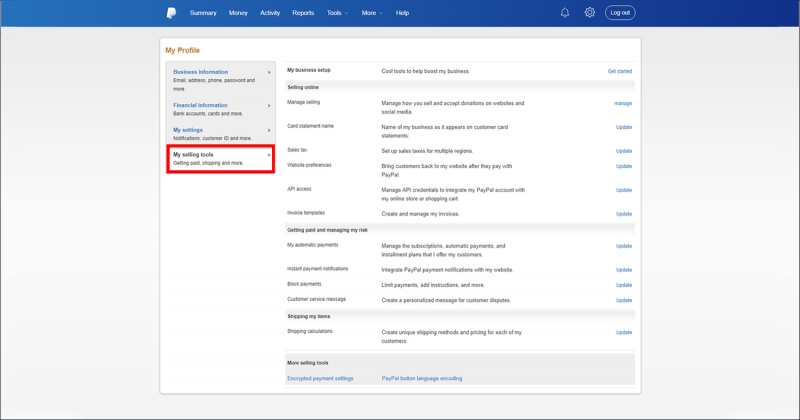
Task: Click manage link for Manage selling
Action: 622,104
